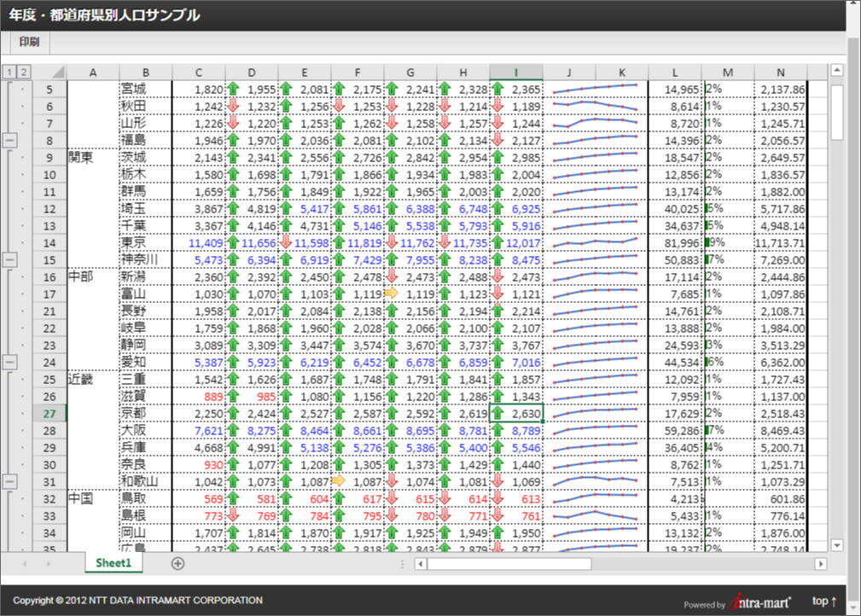Viewport: 861px width, 616px height.
Task: Select column L header
Action: (x=674, y=72)
